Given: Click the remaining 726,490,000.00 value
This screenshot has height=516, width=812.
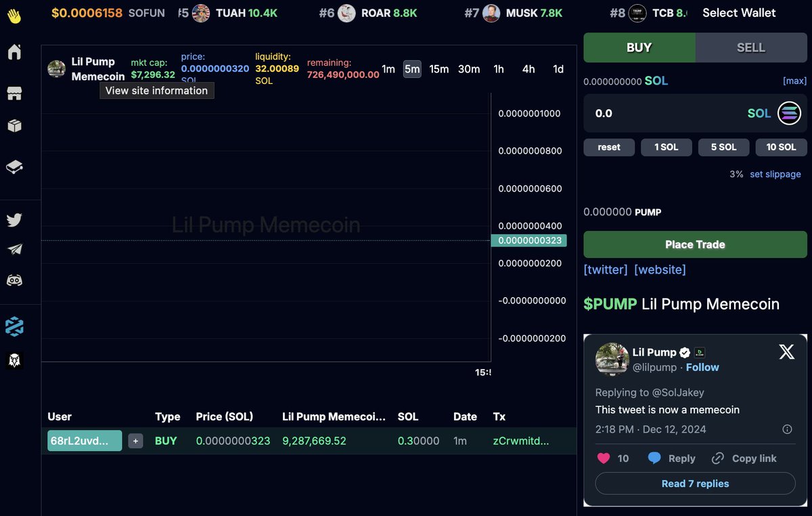Looking at the screenshot, I should point(343,74).
